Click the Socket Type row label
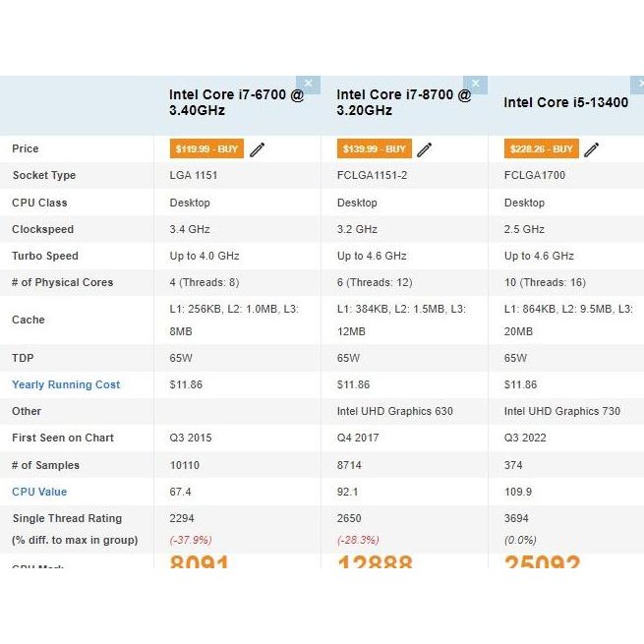Screen dimensions: 644x644 click(43, 175)
